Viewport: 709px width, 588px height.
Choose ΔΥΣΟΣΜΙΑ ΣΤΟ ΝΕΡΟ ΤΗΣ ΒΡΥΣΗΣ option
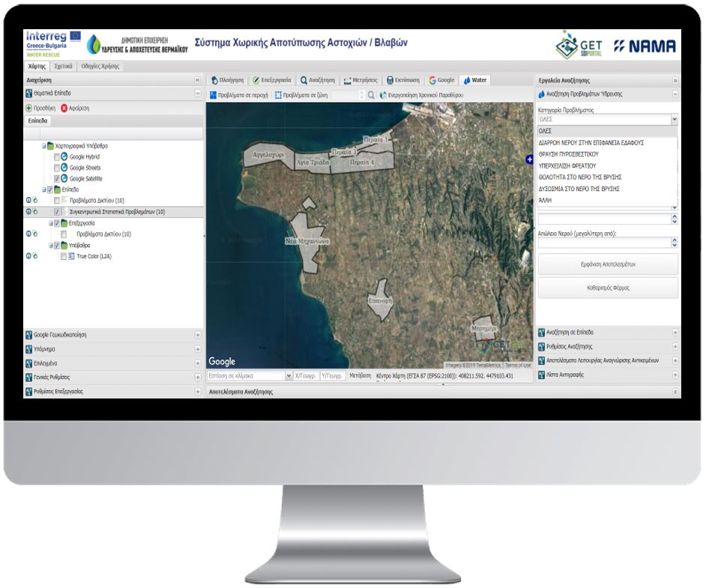607,189
